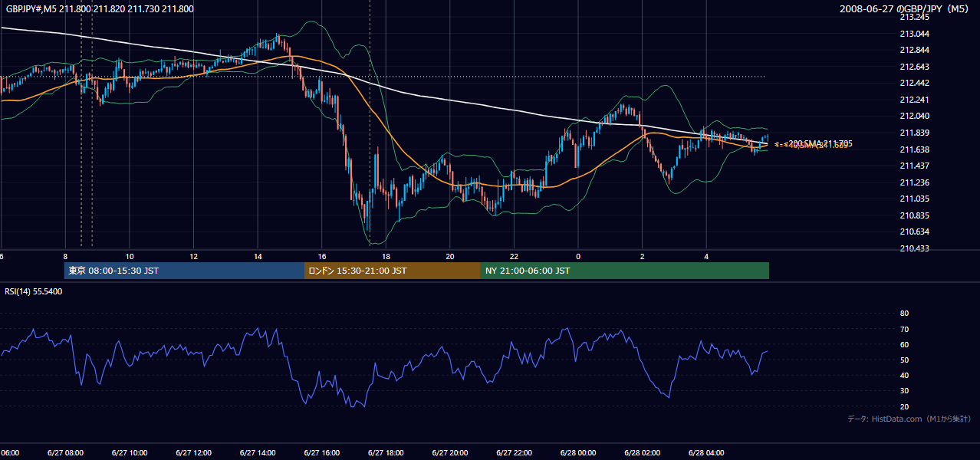Click the 6/27 08:00 time axis label

[x=65, y=452]
